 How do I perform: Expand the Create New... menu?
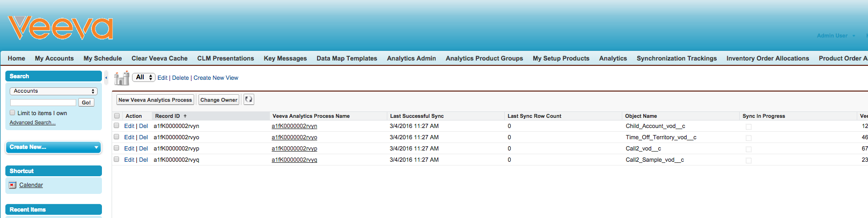[53, 147]
